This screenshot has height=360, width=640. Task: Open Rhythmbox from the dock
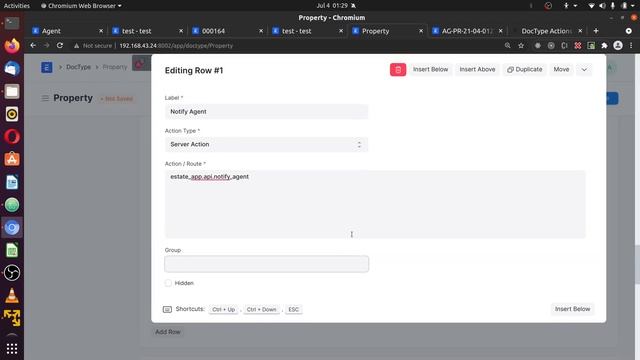tap(12, 114)
